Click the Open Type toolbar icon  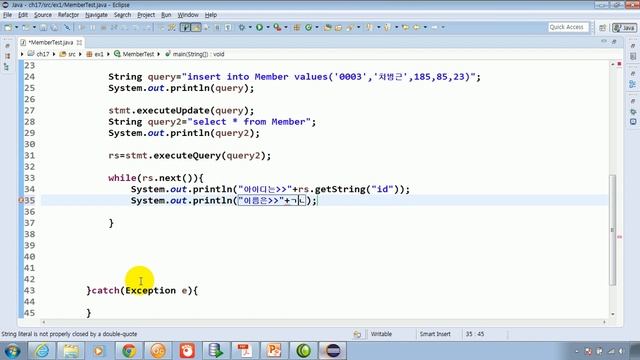click(327, 27)
